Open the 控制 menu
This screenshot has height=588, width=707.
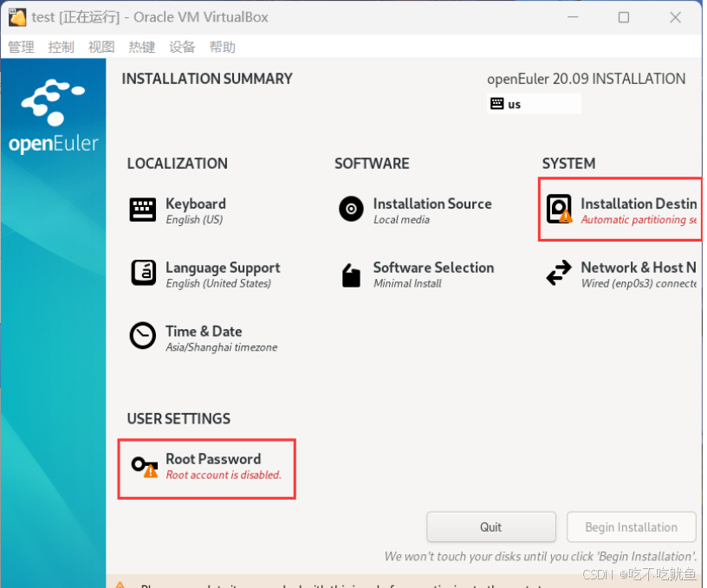point(61,47)
